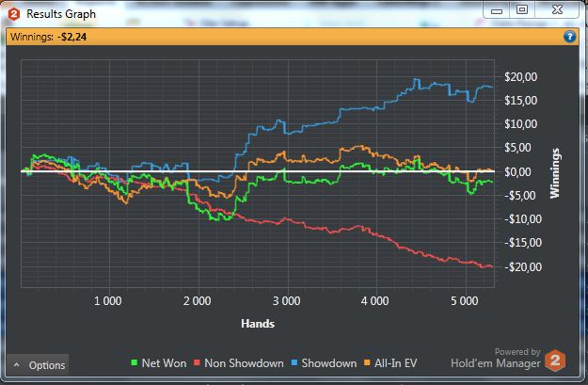Close the Results Graph window
This screenshot has height=385, width=588.
[557, 10]
